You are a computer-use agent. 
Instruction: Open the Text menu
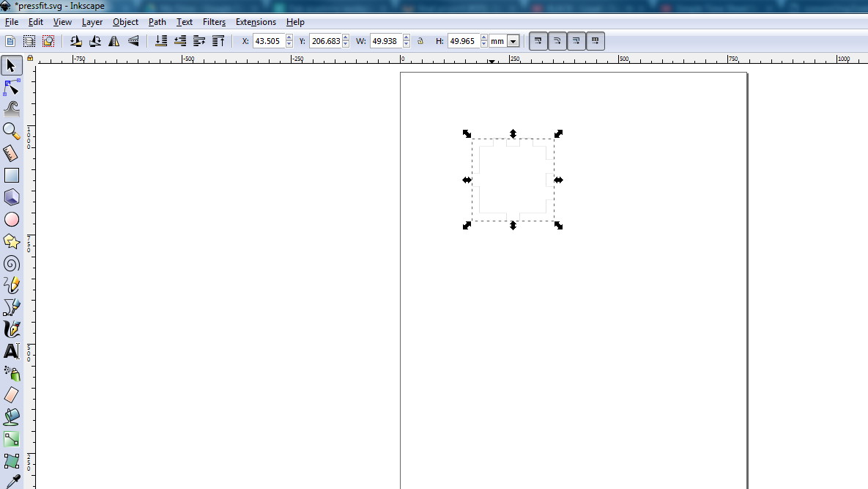click(x=185, y=22)
